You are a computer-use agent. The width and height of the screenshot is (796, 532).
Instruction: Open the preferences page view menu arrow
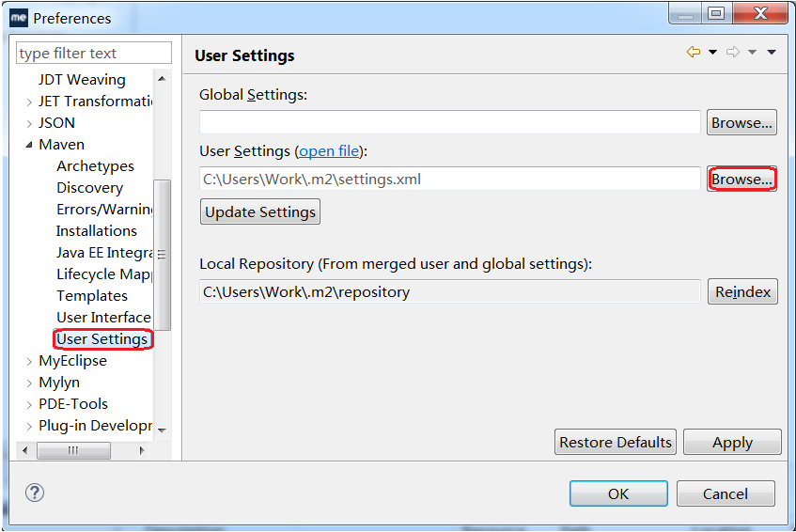[x=772, y=52]
